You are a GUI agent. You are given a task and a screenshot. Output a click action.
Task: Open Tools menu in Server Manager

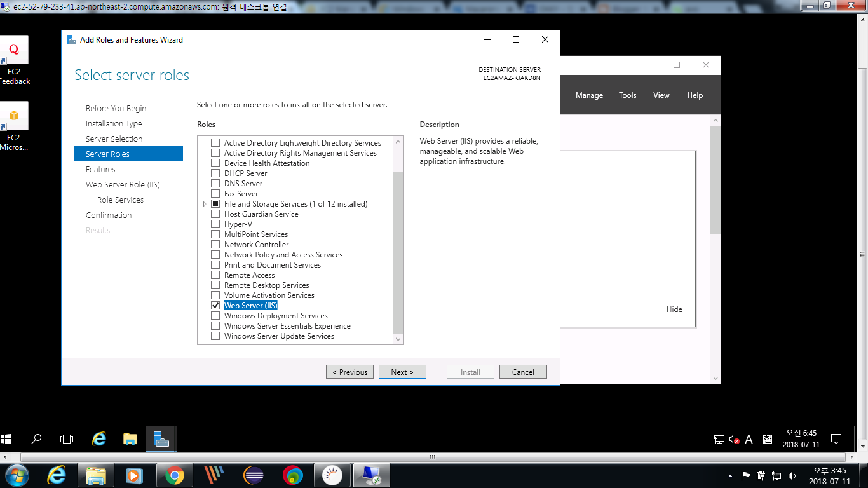628,95
